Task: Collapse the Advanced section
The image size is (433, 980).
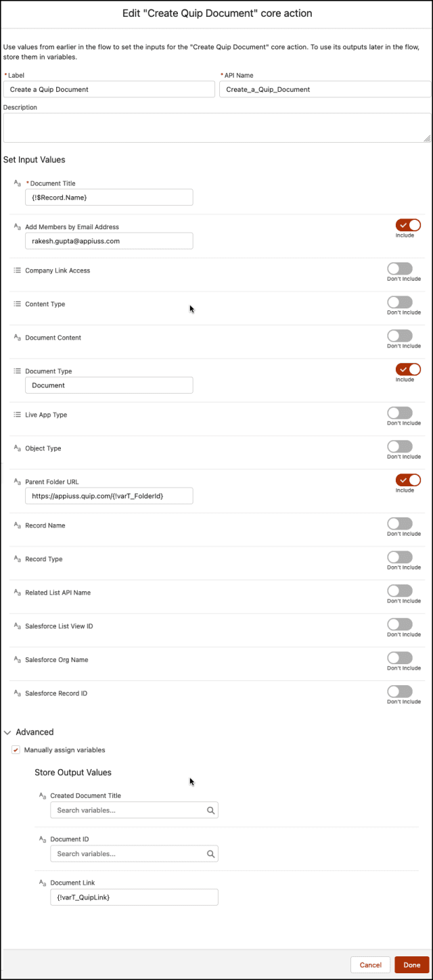Action: pyautogui.click(x=8, y=732)
